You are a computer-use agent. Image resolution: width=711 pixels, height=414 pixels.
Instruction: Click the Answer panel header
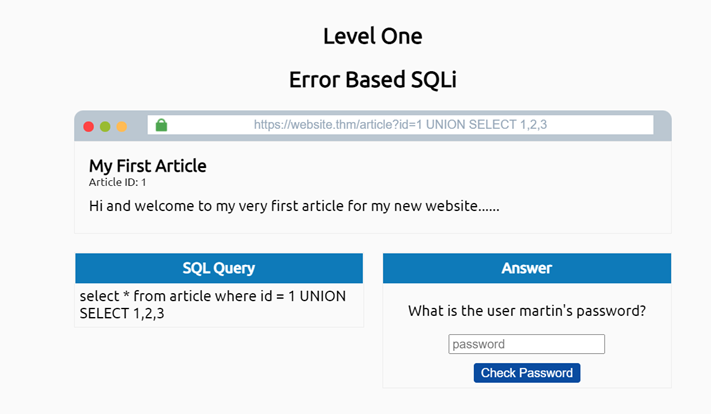[526, 268]
